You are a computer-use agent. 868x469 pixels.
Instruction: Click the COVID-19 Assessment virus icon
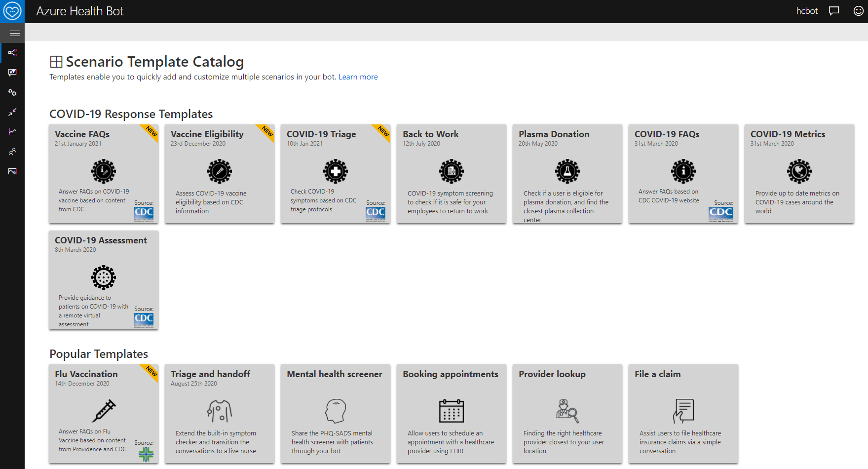[x=104, y=277]
